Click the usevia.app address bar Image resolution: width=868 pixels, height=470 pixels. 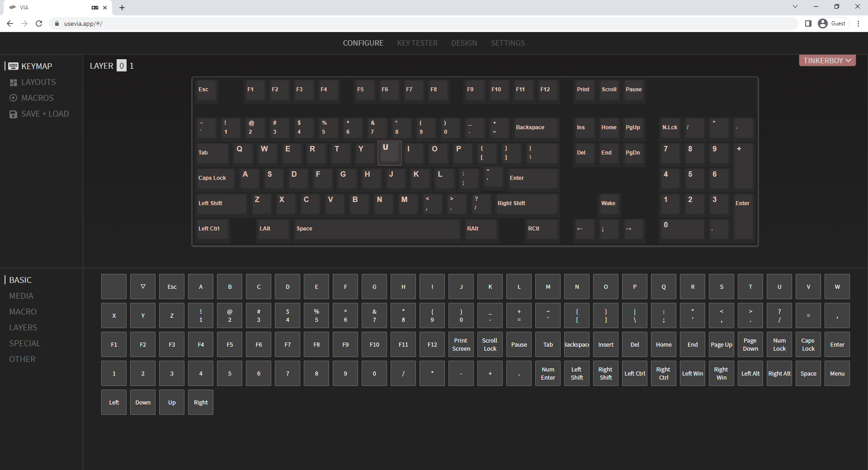pyautogui.click(x=423, y=23)
